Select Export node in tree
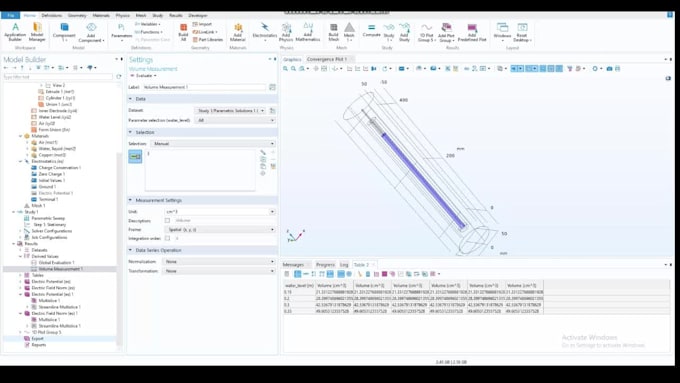 (x=37, y=339)
